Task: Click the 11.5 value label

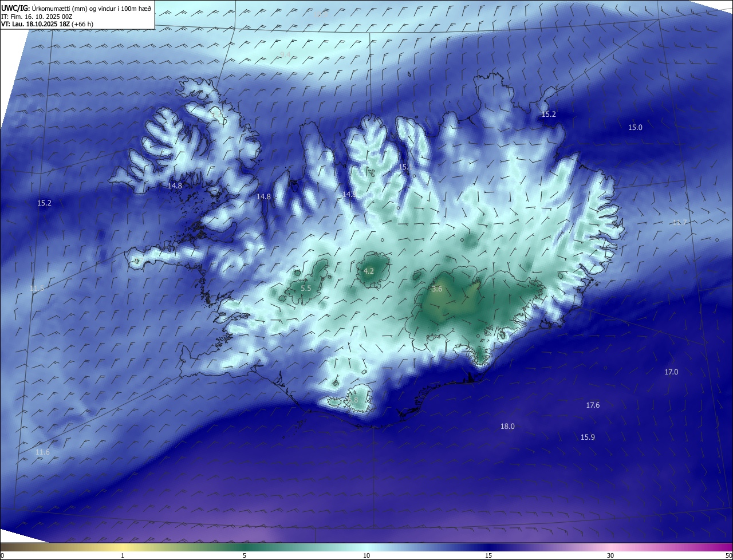Action: tap(37, 289)
